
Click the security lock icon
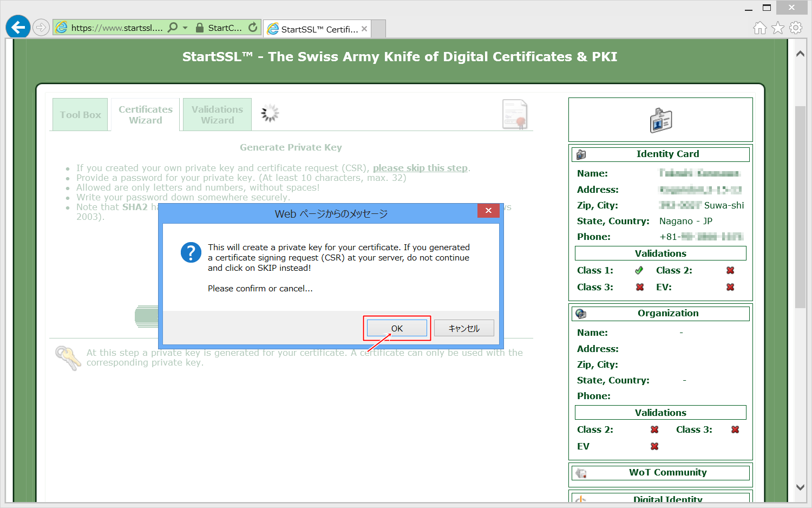[200, 28]
